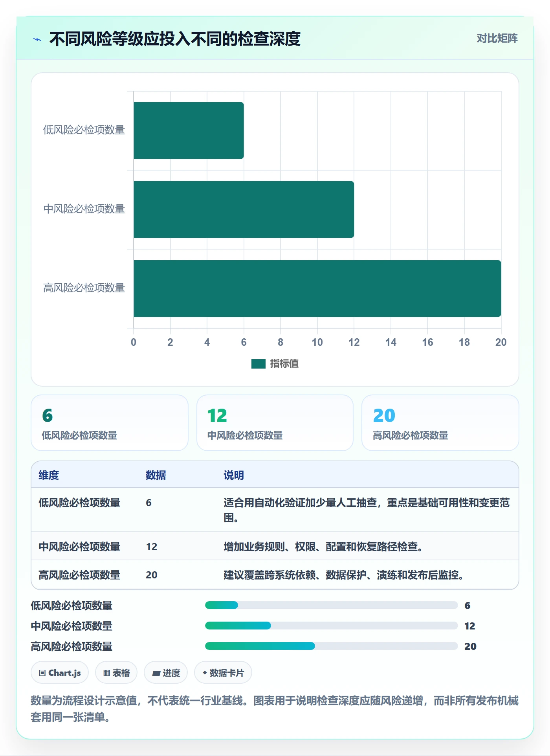Click the table data cell showing 20
The height and width of the screenshot is (756, 550).
[152, 575]
